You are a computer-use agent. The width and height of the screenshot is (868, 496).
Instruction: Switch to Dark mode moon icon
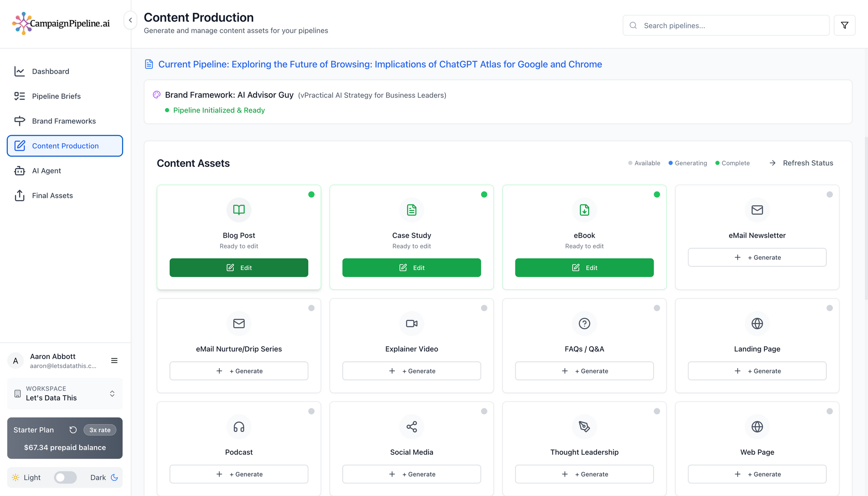[x=114, y=477]
